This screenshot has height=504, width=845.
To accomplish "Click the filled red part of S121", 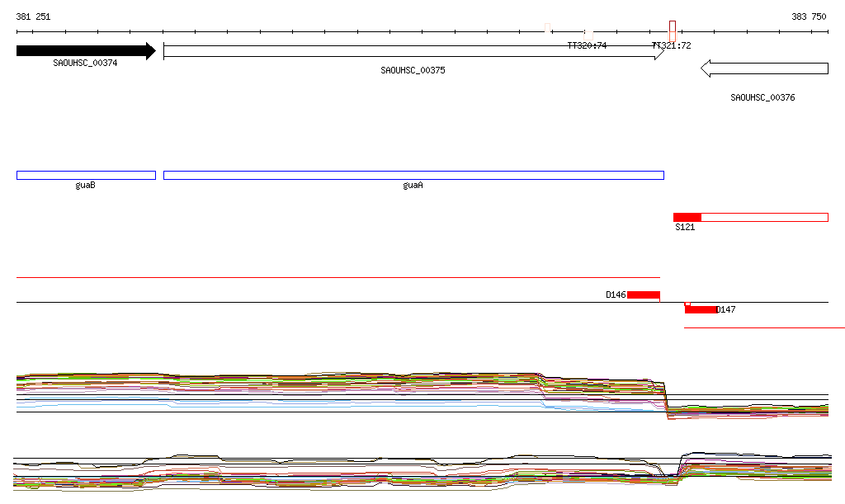I will (687, 217).
